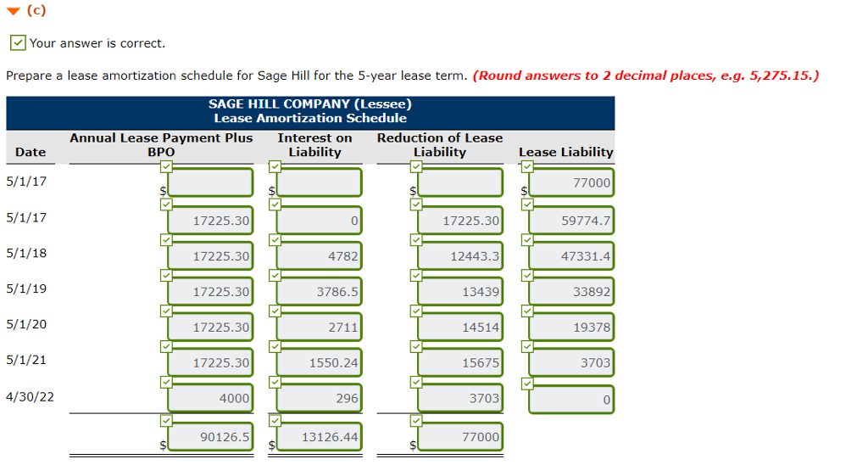868x465 pixels.
Task: Click payment field 17225.30 in 5/1/21 row
Action: tap(210, 362)
